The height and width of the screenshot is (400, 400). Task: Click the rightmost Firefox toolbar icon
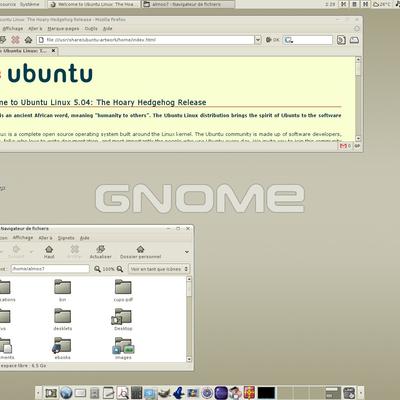click(354, 40)
